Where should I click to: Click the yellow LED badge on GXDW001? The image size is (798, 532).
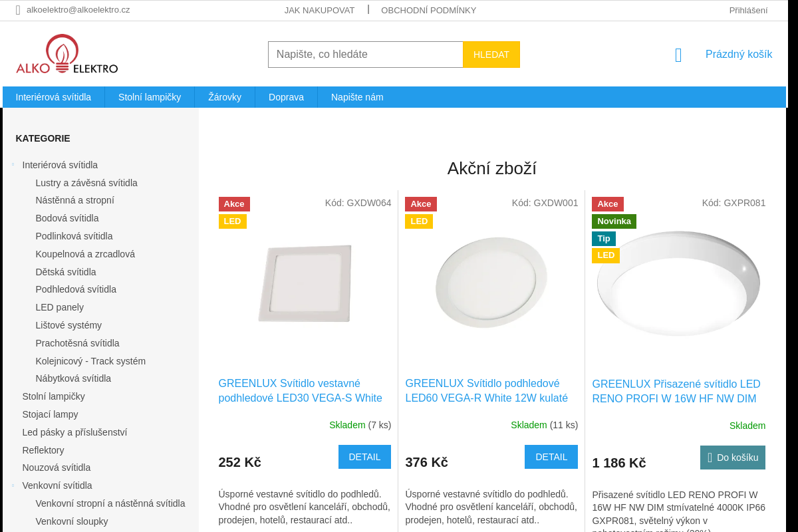tap(419, 221)
